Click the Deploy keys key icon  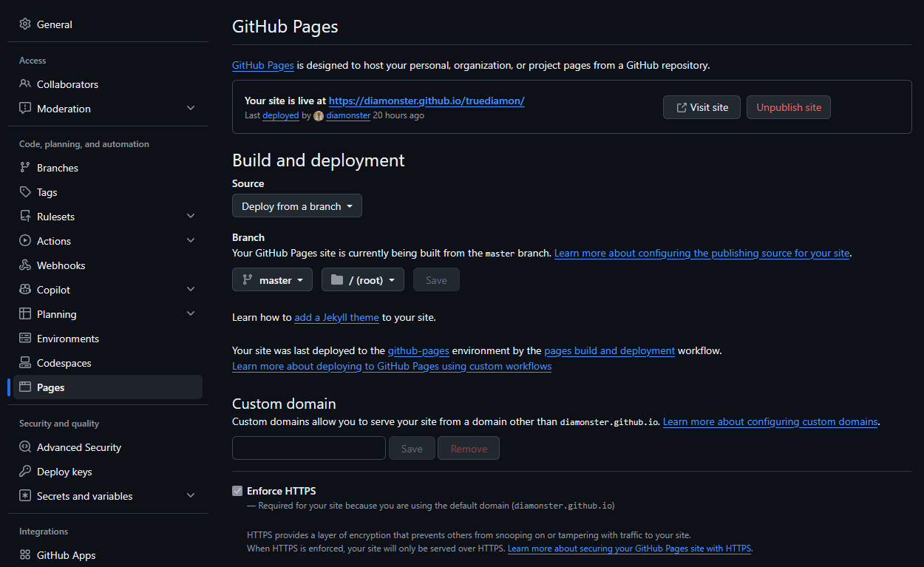25,472
